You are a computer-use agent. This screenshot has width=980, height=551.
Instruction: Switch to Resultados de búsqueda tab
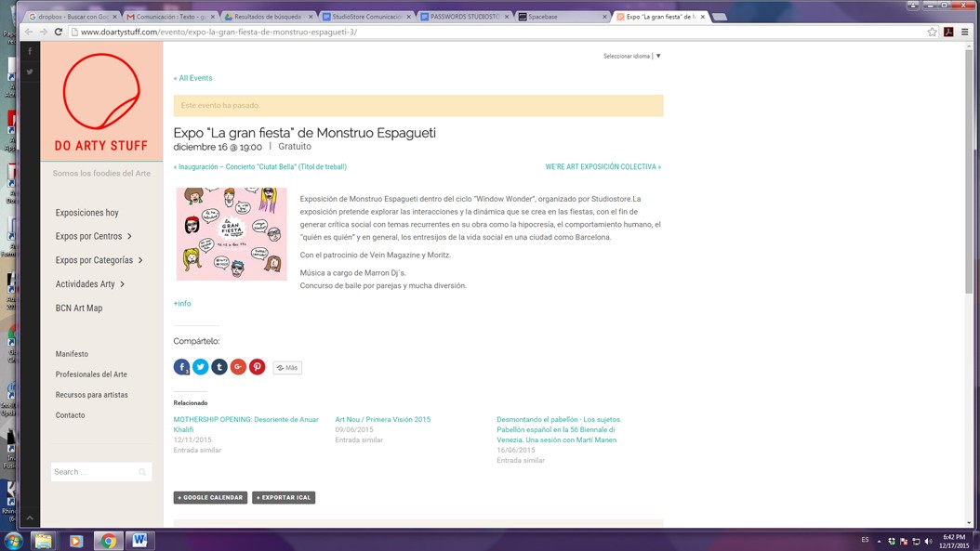[x=266, y=17]
